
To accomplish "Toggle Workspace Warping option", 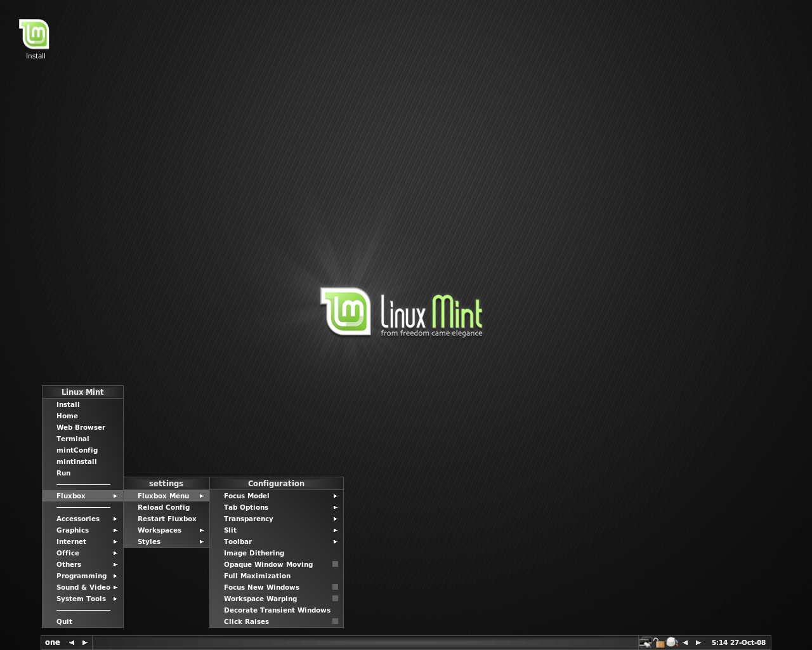I will tap(277, 599).
